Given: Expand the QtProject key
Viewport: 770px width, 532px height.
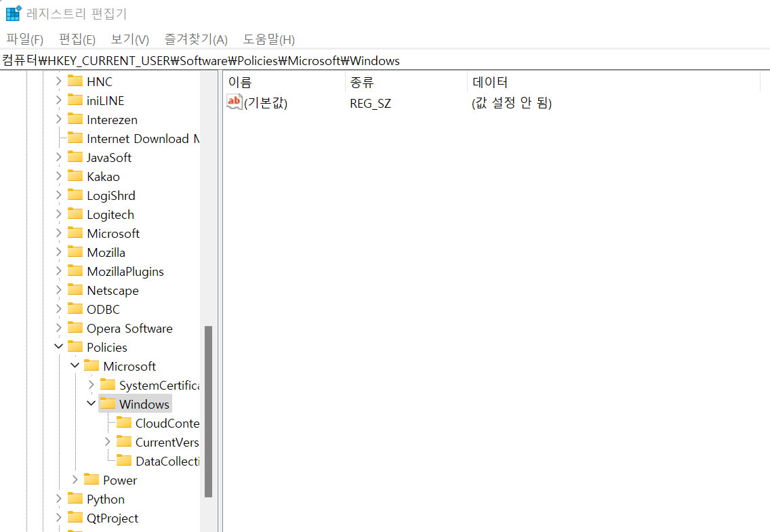Looking at the screenshot, I should (x=58, y=518).
